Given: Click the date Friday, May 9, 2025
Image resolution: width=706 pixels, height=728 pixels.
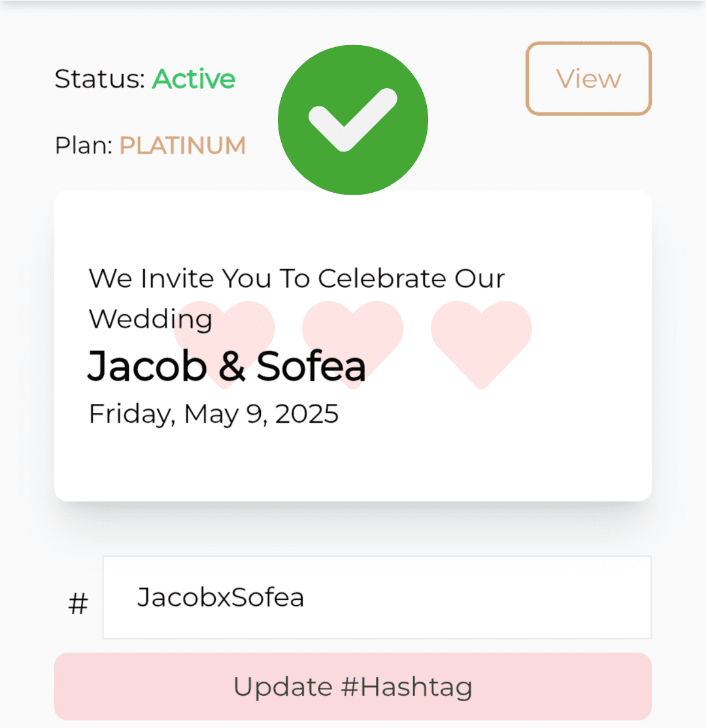Looking at the screenshot, I should point(213,414).
